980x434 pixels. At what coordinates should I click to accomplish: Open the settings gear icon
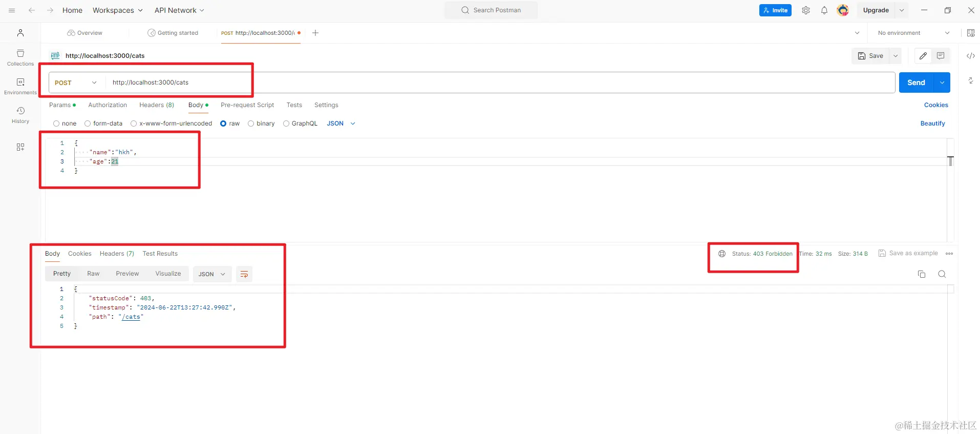pyautogui.click(x=806, y=10)
